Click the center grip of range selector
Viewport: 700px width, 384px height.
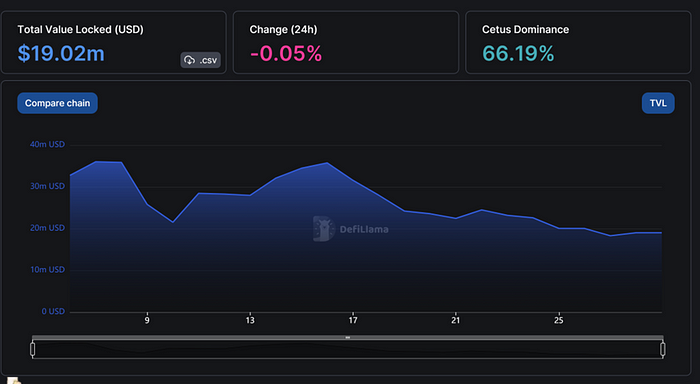[x=348, y=338]
